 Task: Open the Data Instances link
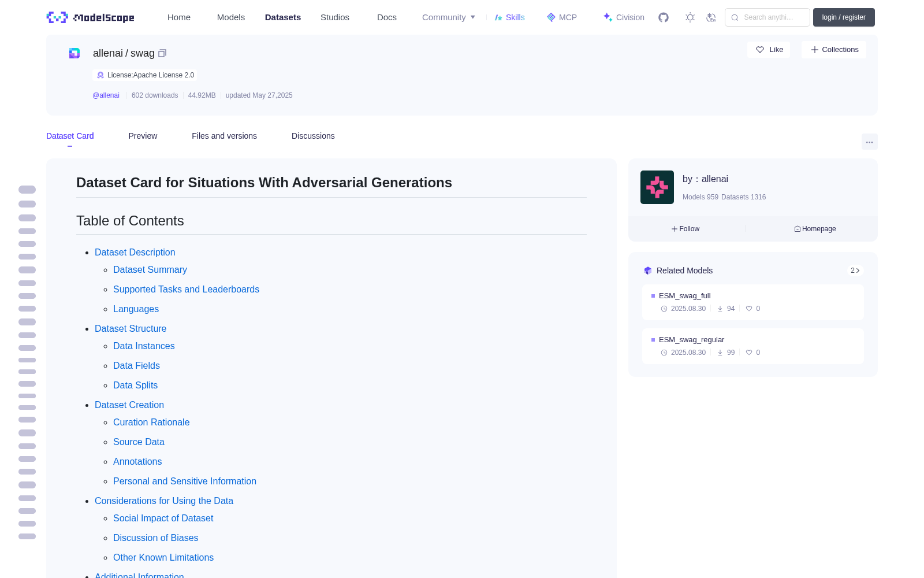click(144, 346)
